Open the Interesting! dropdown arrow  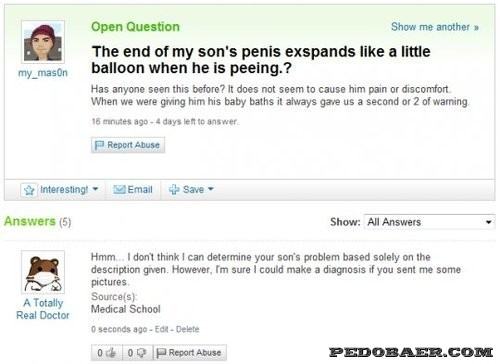tap(95, 189)
